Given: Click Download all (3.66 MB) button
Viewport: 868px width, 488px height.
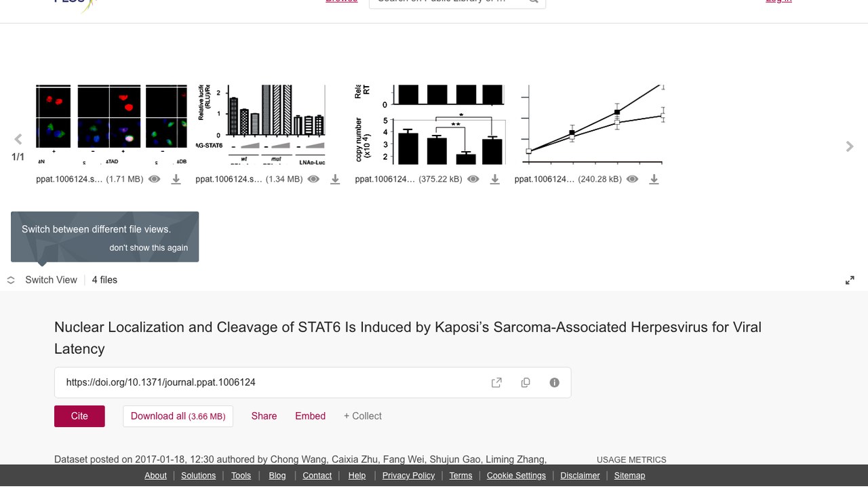Looking at the screenshot, I should 178,416.
